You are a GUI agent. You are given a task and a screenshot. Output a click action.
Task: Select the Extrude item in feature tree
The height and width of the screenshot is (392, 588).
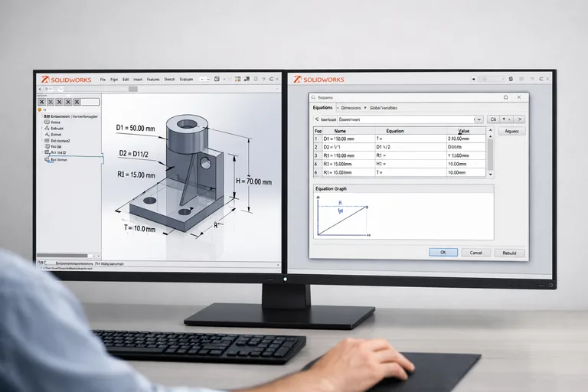point(57,129)
